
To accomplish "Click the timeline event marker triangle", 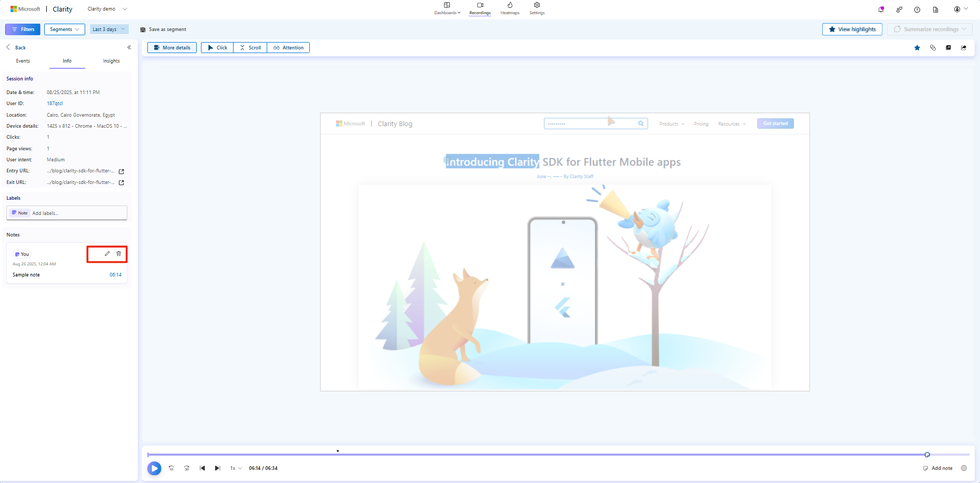I will click(x=338, y=451).
